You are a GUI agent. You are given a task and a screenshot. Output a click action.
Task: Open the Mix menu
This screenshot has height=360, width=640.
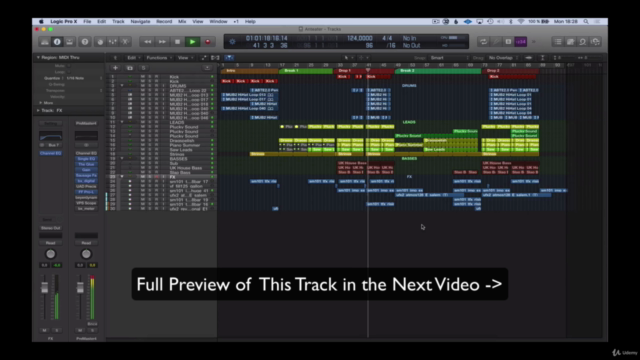coord(182,22)
